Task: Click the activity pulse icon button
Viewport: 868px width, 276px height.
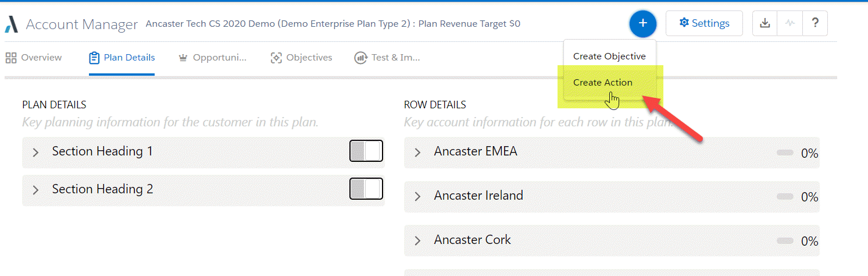Action: click(790, 23)
